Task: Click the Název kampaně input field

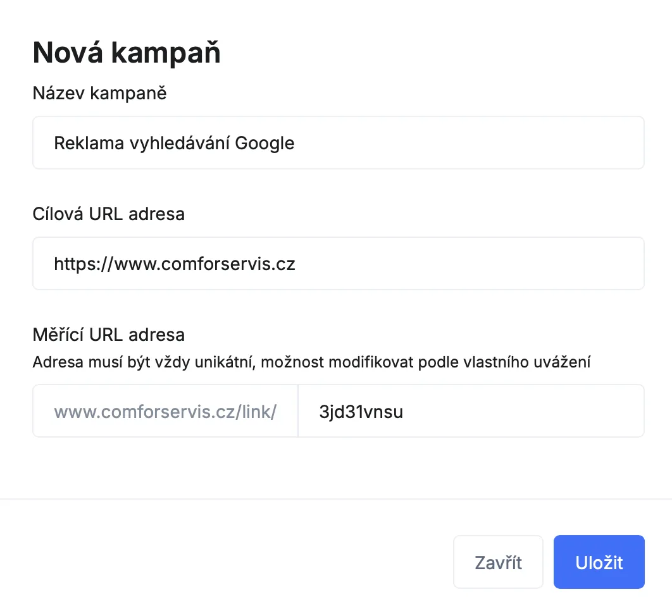Action: pyautogui.click(x=338, y=142)
